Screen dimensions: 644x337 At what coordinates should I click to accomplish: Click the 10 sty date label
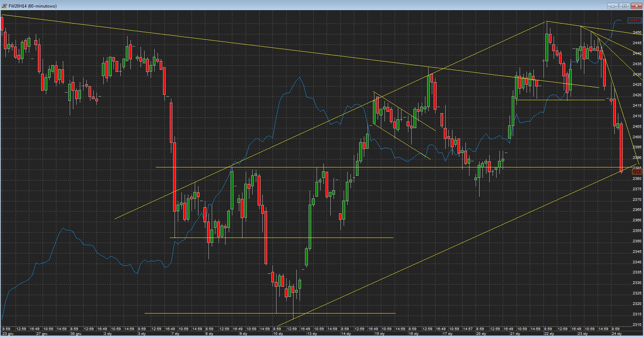(278, 334)
